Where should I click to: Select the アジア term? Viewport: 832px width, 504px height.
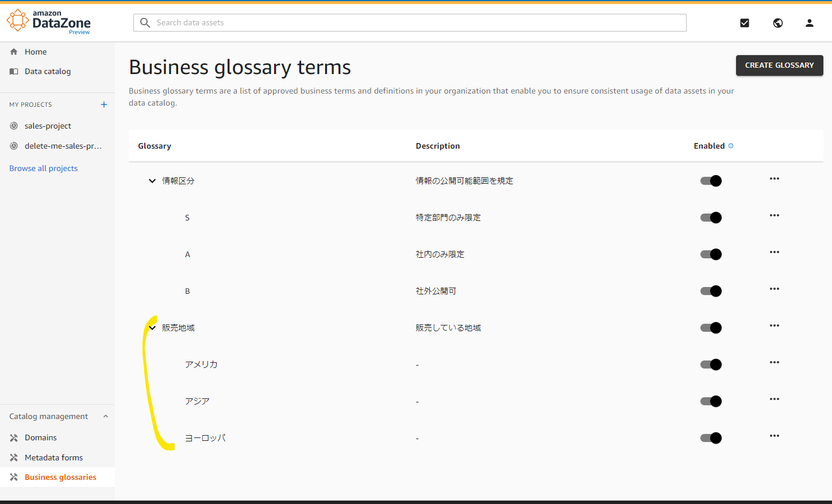tap(197, 401)
